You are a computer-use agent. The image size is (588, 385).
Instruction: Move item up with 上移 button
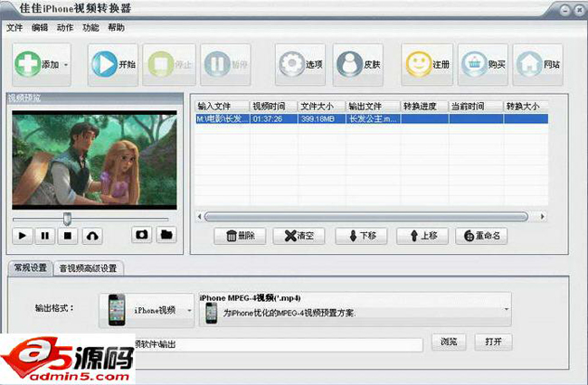pos(422,236)
